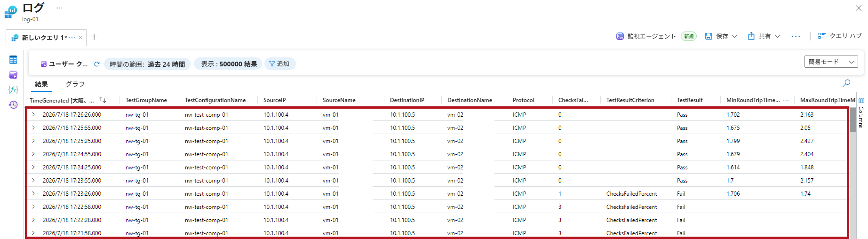Click the SourceIP column header
Viewport: 868px width, 239px height.
[274, 100]
